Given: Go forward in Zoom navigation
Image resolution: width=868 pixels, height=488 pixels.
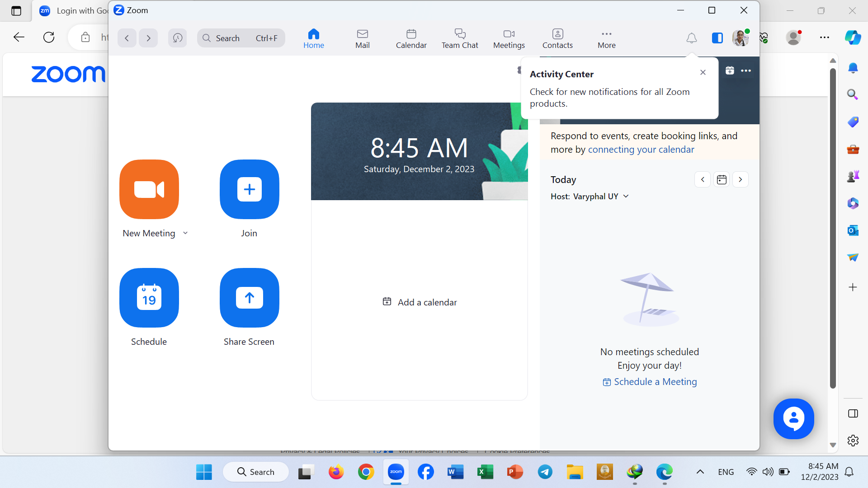Looking at the screenshot, I should 148,38.
